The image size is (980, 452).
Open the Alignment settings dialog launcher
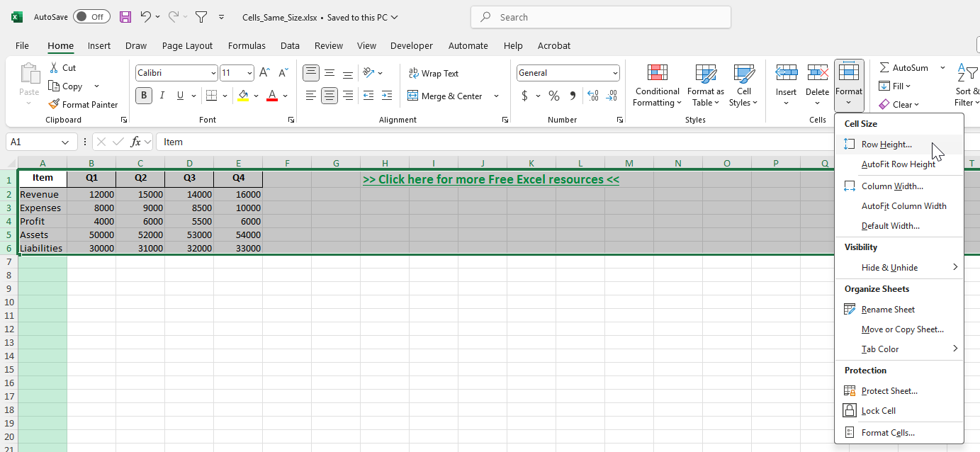505,120
